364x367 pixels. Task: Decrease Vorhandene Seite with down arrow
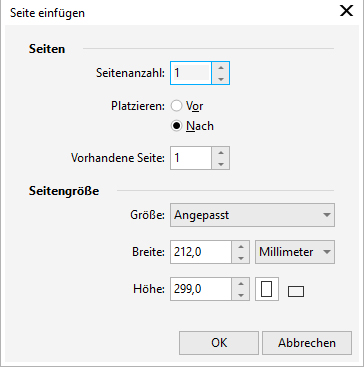tap(221, 164)
